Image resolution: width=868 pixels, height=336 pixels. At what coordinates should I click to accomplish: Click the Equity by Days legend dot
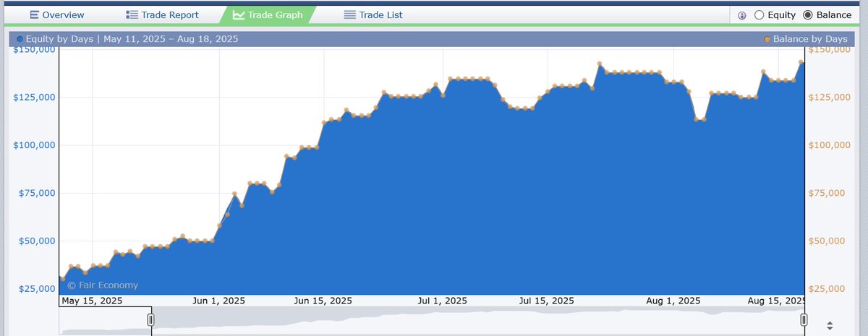(20, 39)
